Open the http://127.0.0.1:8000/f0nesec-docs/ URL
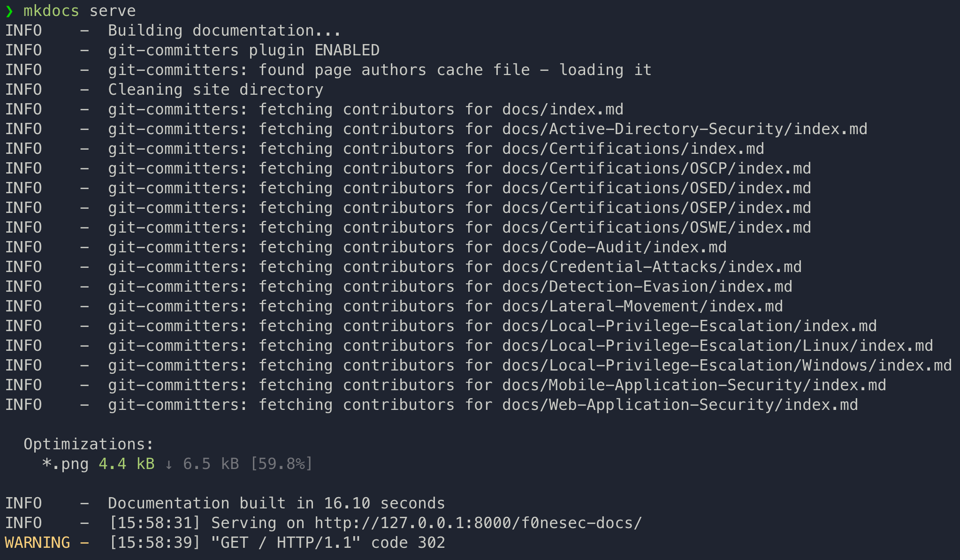The width and height of the screenshot is (960, 560). tap(478, 523)
